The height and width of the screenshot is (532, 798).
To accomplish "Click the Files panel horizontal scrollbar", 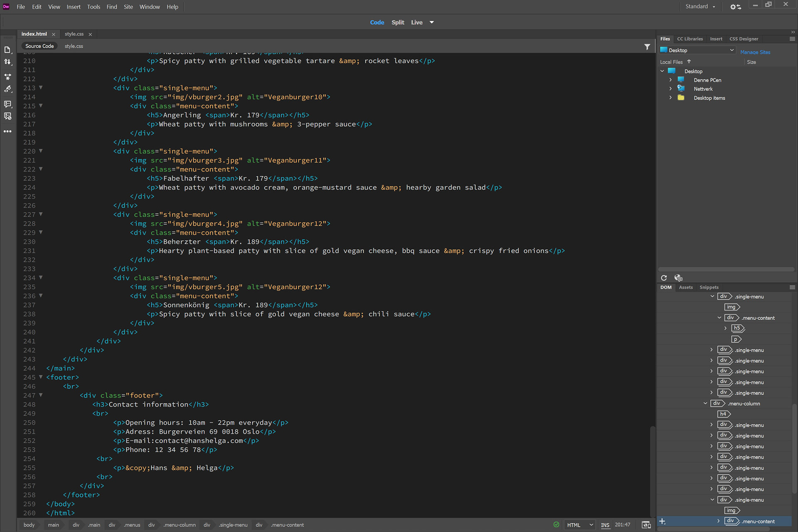I will tap(726, 269).
